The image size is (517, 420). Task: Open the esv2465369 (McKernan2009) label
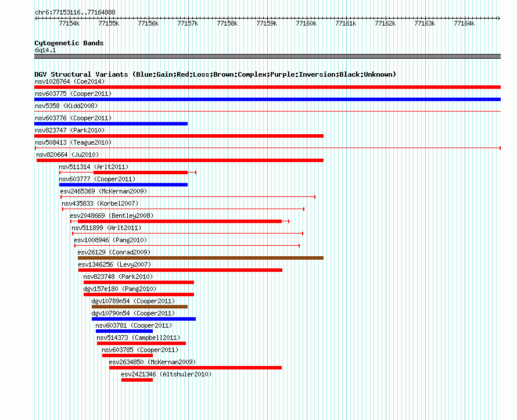point(103,191)
